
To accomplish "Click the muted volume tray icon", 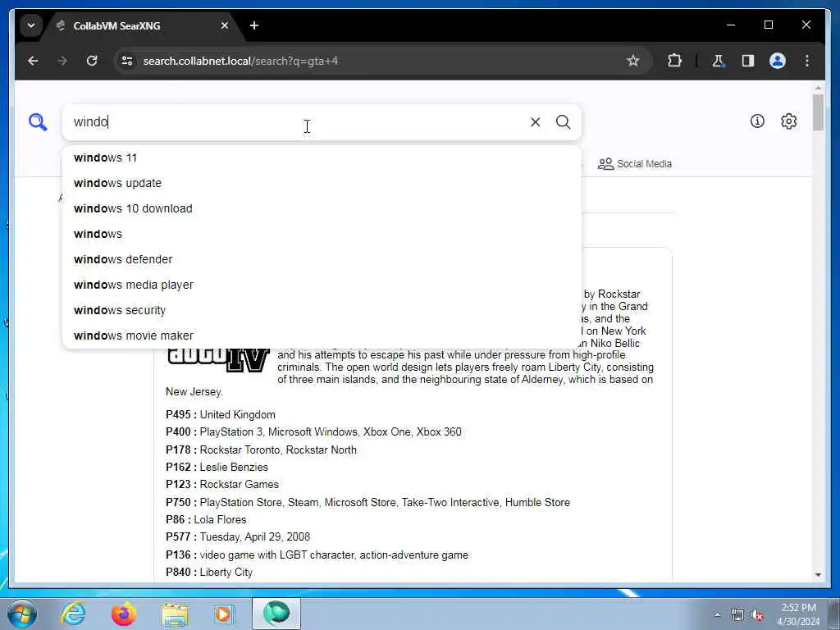I will coord(757,615).
